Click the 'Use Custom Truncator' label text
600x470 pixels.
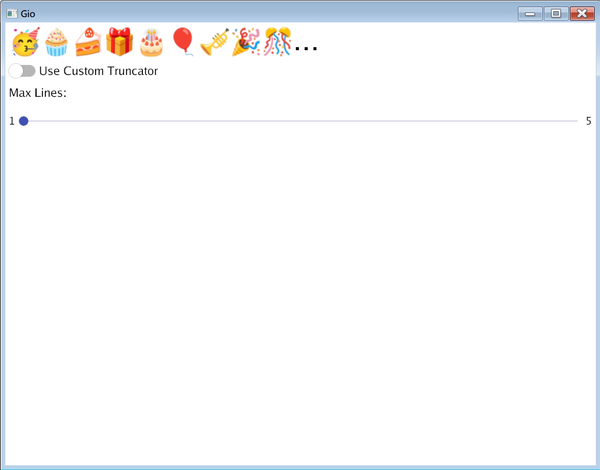click(98, 71)
